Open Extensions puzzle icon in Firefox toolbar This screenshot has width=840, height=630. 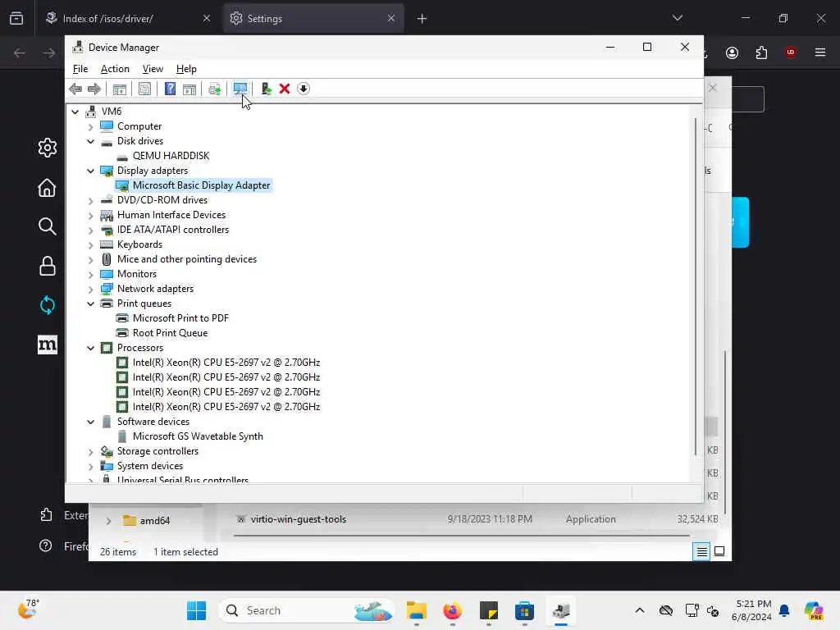761,52
